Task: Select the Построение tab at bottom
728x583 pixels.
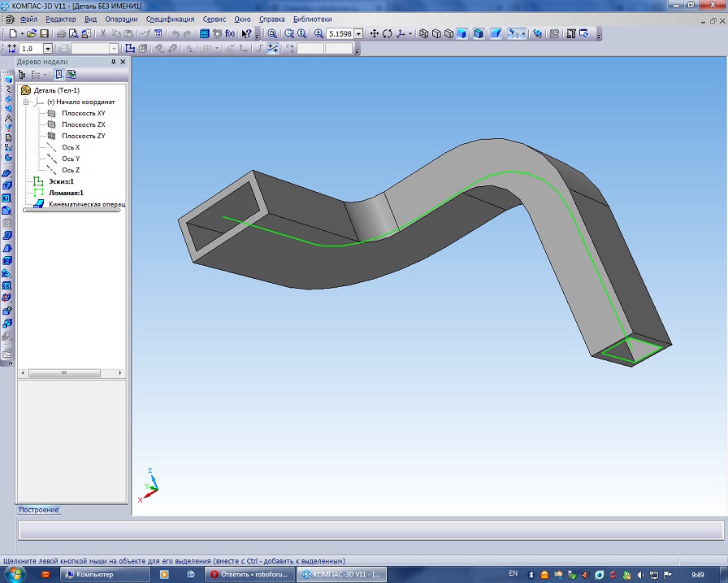Action: (39, 510)
